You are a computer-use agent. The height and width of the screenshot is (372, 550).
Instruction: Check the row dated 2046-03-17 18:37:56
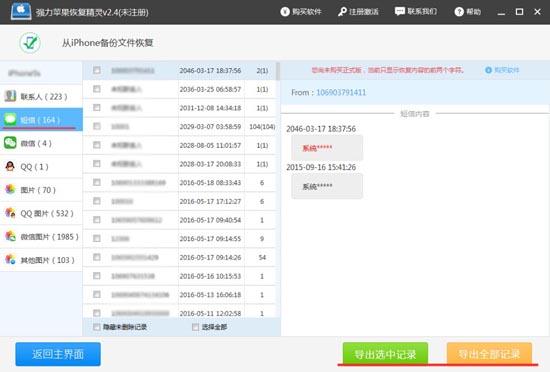pyautogui.click(x=97, y=70)
